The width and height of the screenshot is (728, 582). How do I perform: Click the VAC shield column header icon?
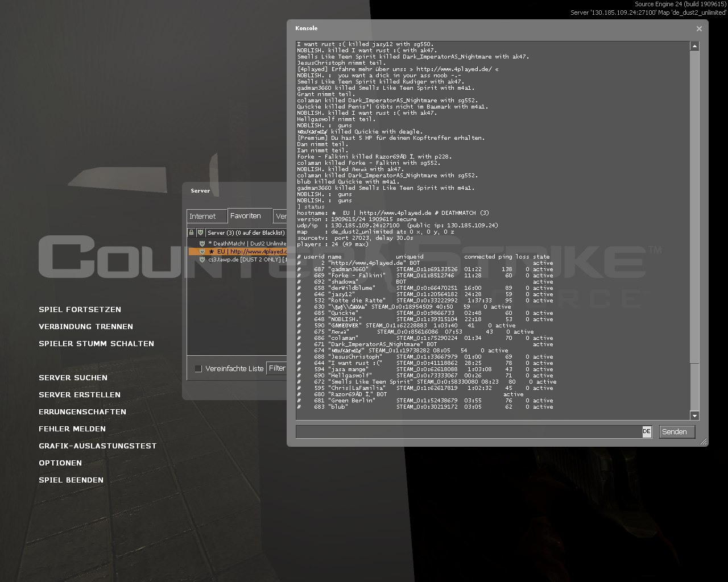pos(200,232)
